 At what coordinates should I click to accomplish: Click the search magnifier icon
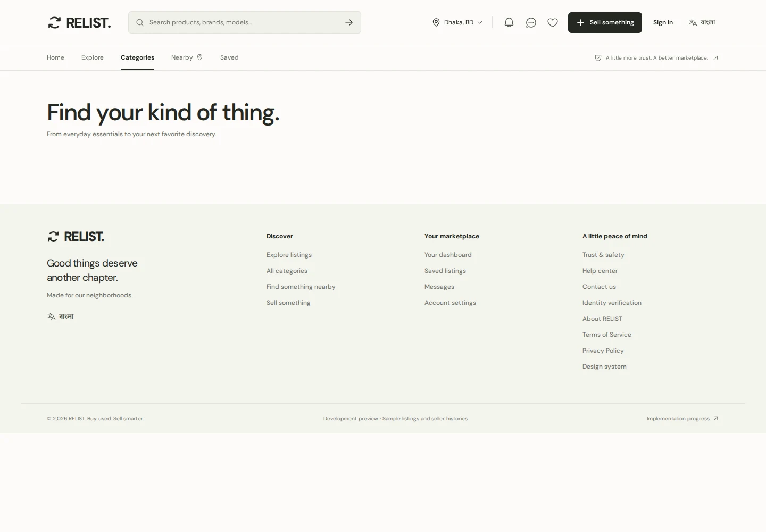tap(140, 22)
